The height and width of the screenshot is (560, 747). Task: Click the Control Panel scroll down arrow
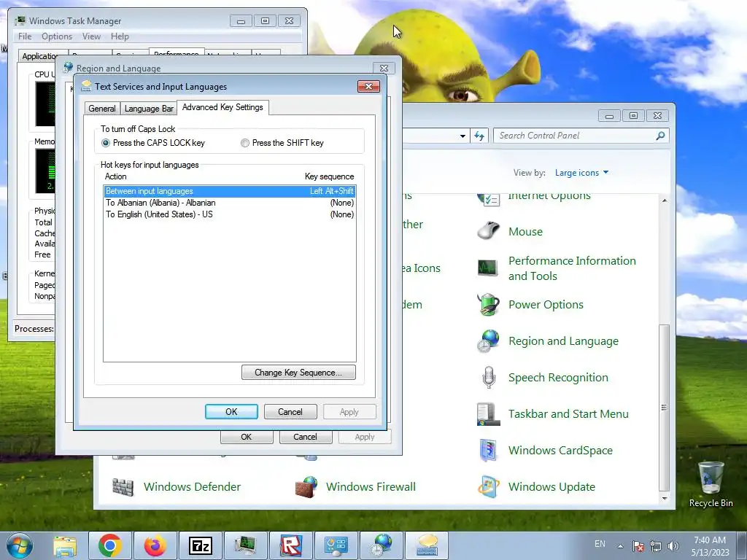664,499
